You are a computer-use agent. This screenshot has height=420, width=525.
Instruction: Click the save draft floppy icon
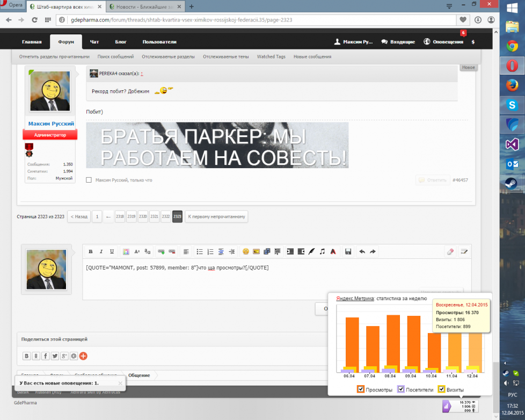348,251
